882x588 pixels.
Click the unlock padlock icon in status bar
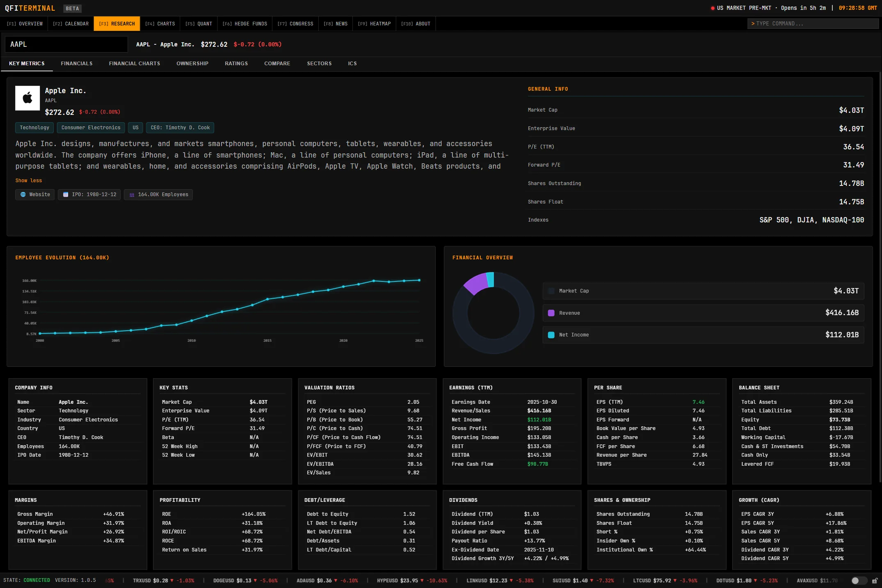(x=875, y=581)
